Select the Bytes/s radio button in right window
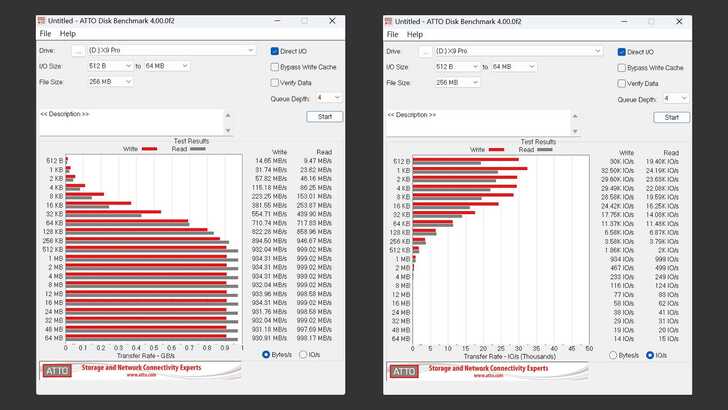 coord(614,354)
